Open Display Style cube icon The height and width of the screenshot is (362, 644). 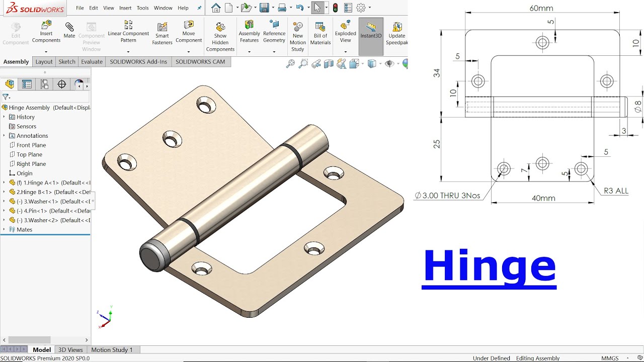click(372, 64)
